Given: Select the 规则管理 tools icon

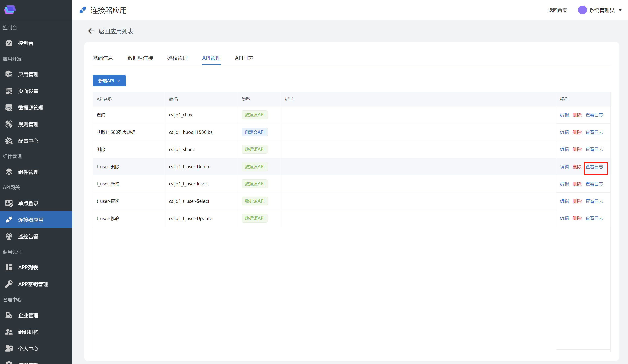Looking at the screenshot, I should pos(9,124).
